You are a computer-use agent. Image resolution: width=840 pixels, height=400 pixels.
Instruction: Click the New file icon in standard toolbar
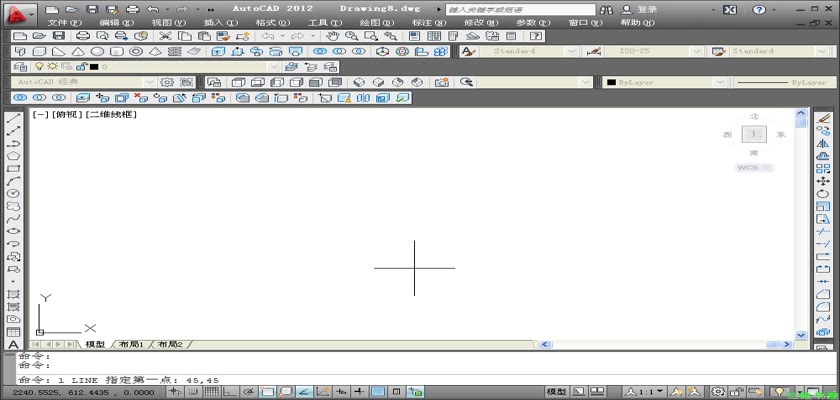point(20,36)
